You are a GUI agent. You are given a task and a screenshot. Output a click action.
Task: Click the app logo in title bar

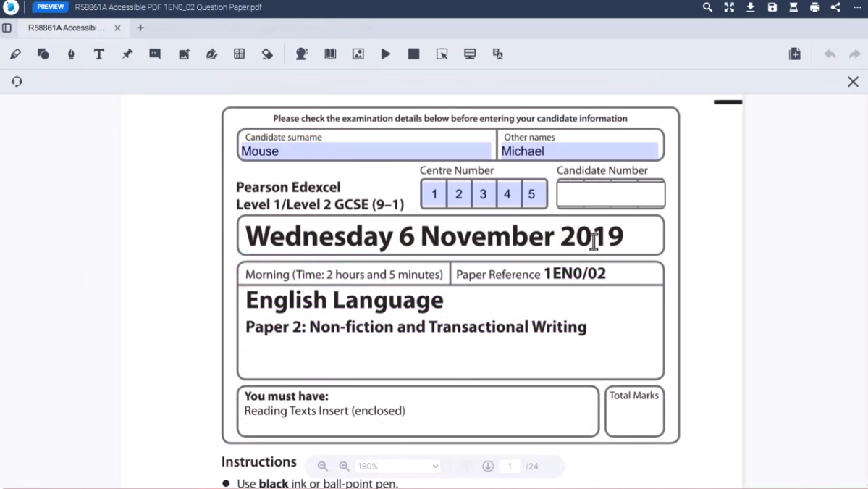(x=11, y=7)
